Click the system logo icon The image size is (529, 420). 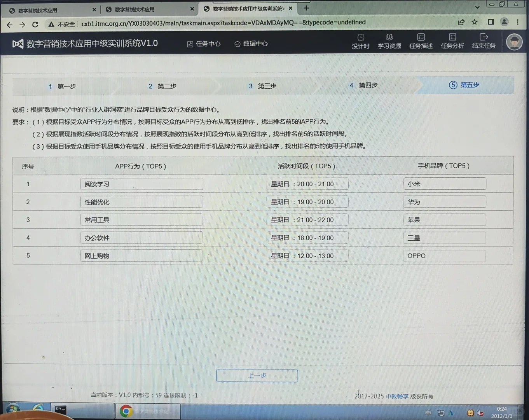click(18, 44)
